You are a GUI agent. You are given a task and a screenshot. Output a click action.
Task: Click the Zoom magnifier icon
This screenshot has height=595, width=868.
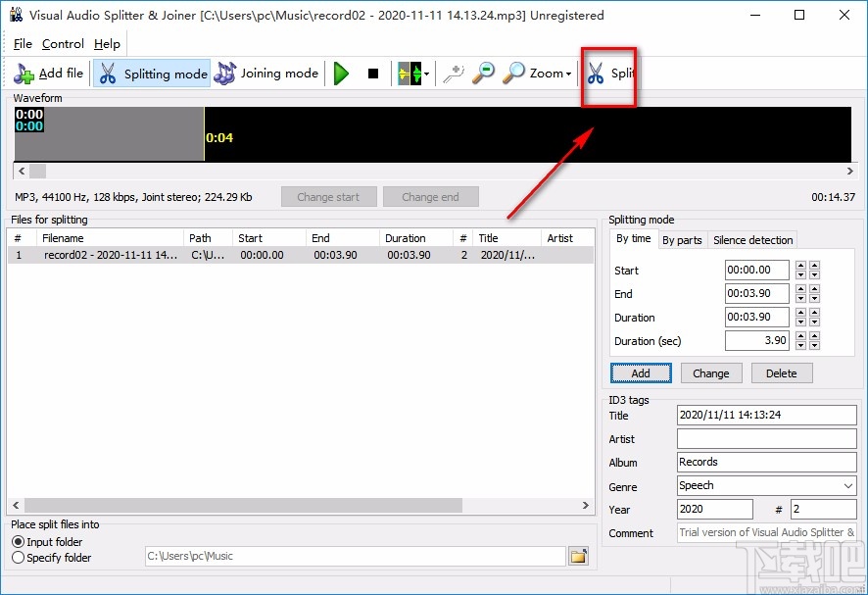pos(513,74)
